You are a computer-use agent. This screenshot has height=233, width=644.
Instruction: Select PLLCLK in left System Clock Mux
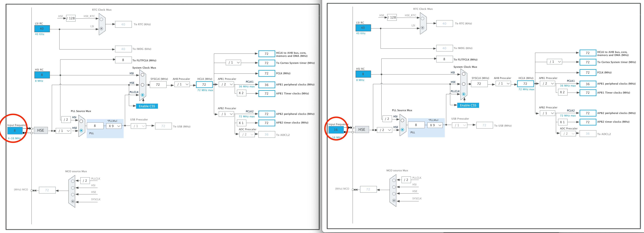point(143,95)
